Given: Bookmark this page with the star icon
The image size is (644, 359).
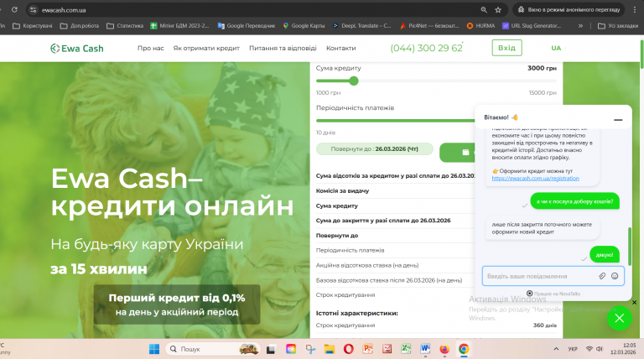Looking at the screenshot, I should click(x=498, y=10).
